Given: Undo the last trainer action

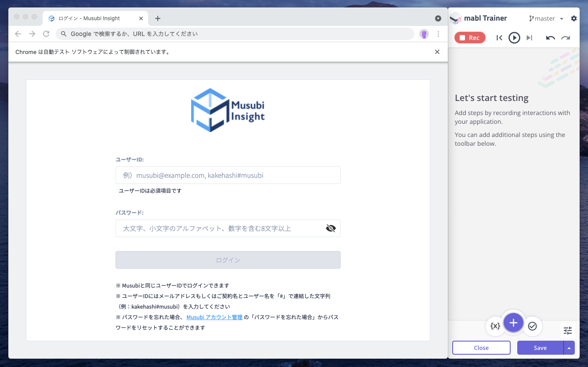Looking at the screenshot, I should coord(550,38).
